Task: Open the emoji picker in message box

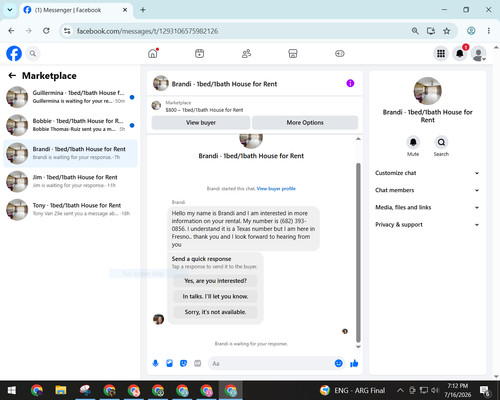Action: (x=338, y=363)
